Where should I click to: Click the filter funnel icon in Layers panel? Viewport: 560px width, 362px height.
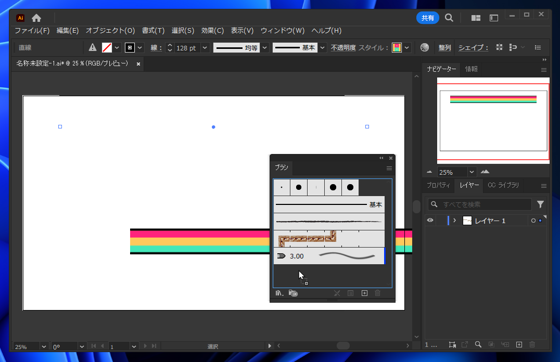540,204
